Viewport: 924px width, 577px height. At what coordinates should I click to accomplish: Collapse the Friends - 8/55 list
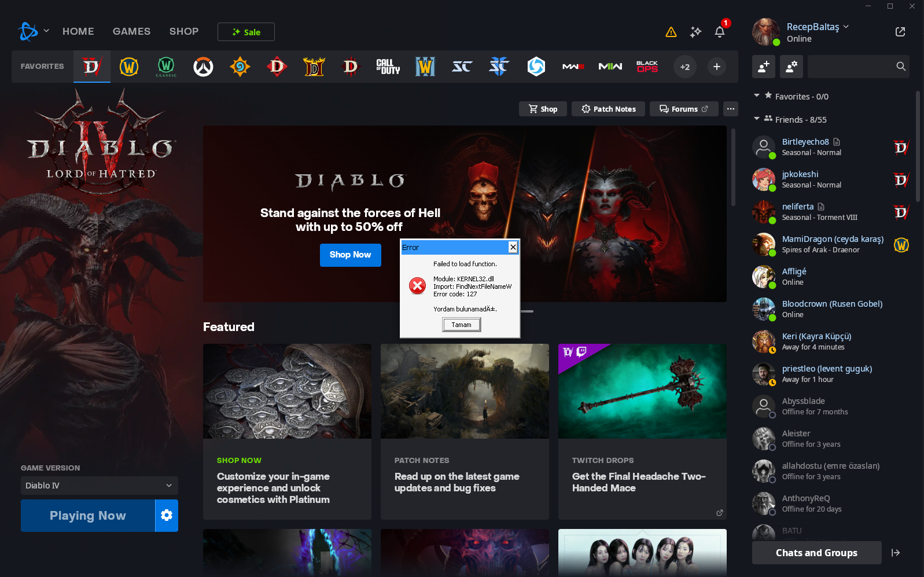(757, 119)
